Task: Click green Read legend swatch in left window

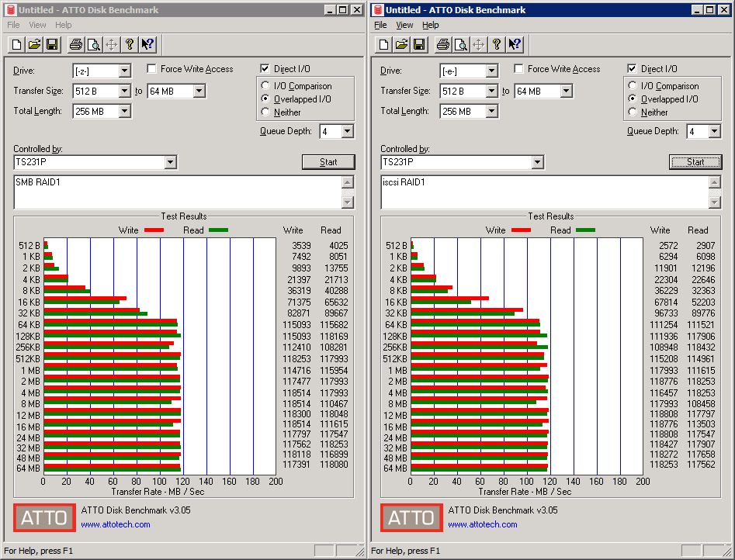Action: coord(218,230)
